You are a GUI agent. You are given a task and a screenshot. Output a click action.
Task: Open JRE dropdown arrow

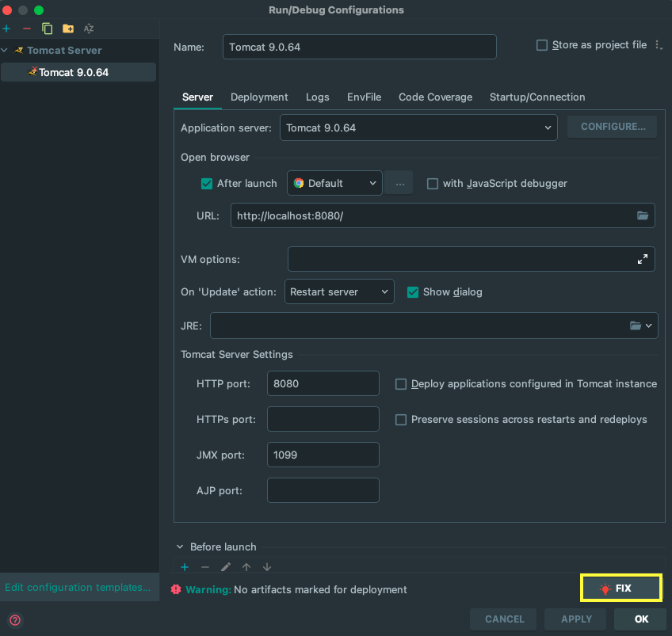click(649, 326)
